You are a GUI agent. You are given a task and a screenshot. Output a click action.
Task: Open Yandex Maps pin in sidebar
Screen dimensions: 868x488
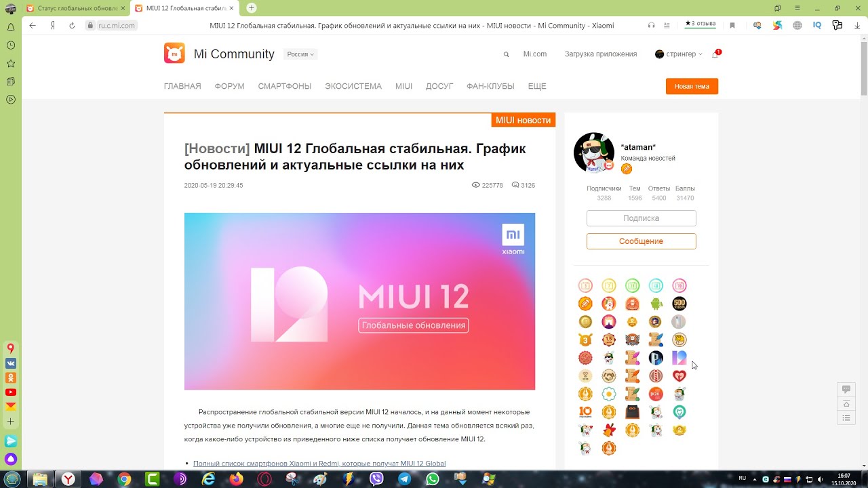tap(11, 348)
